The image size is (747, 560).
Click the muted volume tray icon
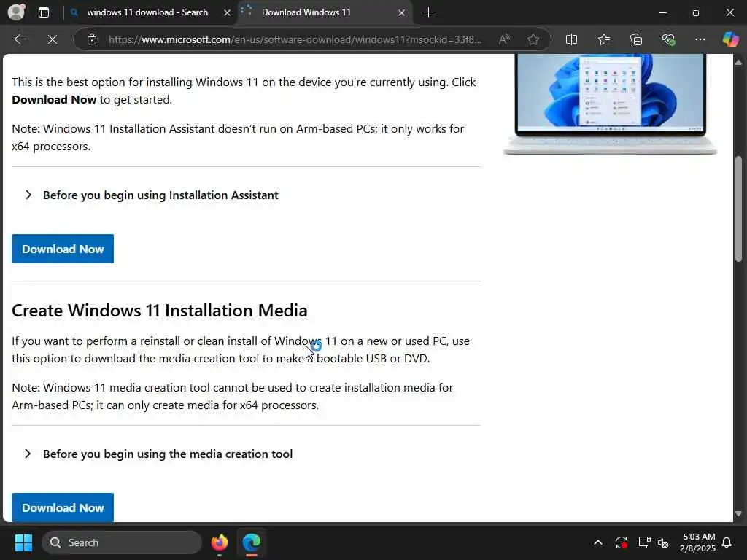pos(663,542)
